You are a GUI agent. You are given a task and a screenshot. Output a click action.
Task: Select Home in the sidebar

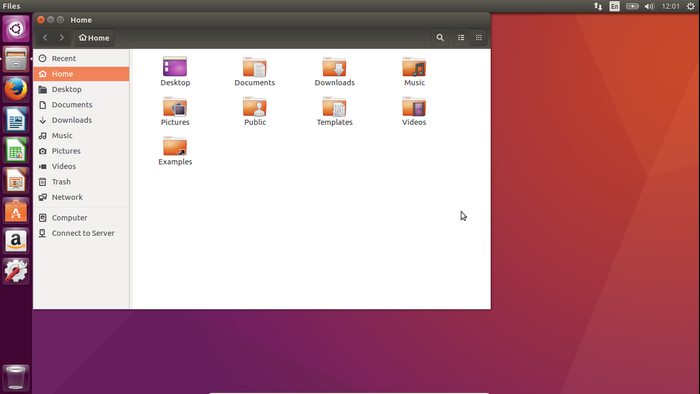[x=81, y=74]
